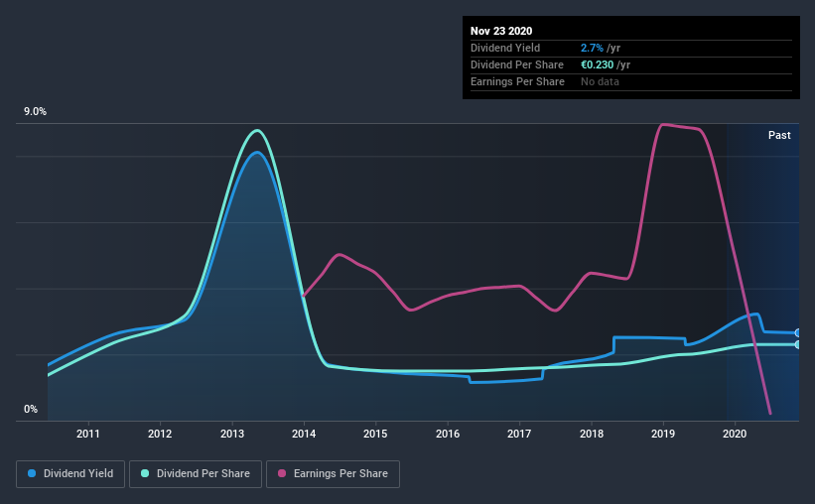This screenshot has height=504, width=815.
Task: Toggle the Dividend Per Share legend button
Action: click(x=196, y=474)
